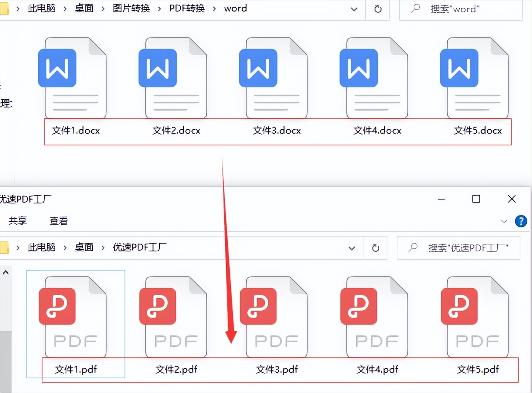Switch to the 共享 ribbon tab
The width and height of the screenshot is (532, 393).
click(18, 221)
